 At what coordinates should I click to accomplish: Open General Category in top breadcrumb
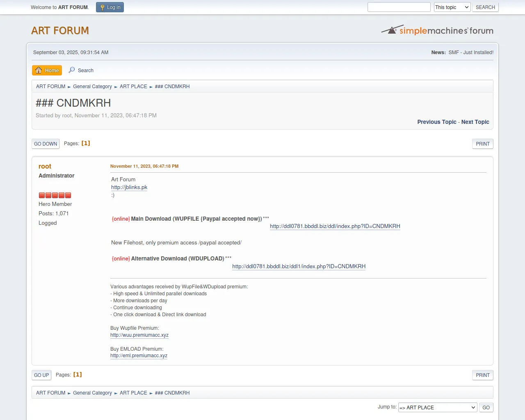[92, 87]
